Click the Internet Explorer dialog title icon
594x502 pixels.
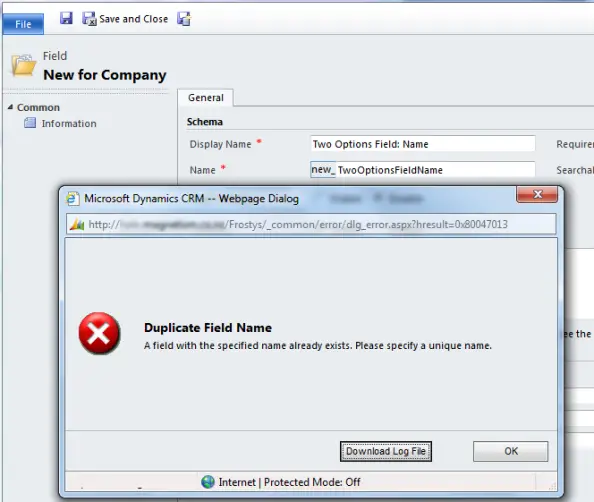(72, 199)
